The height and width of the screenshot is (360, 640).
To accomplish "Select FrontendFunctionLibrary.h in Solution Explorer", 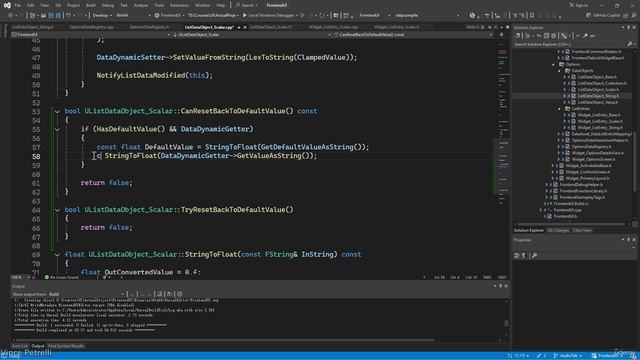I will click(x=583, y=191).
